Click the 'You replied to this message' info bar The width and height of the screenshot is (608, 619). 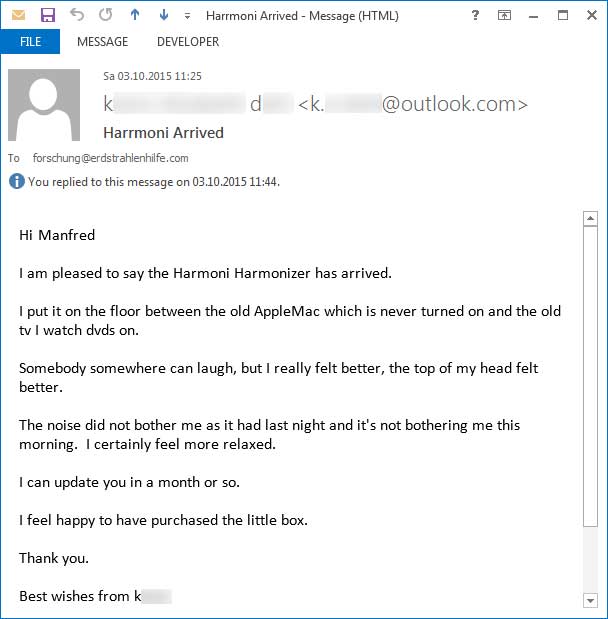[x=144, y=182]
